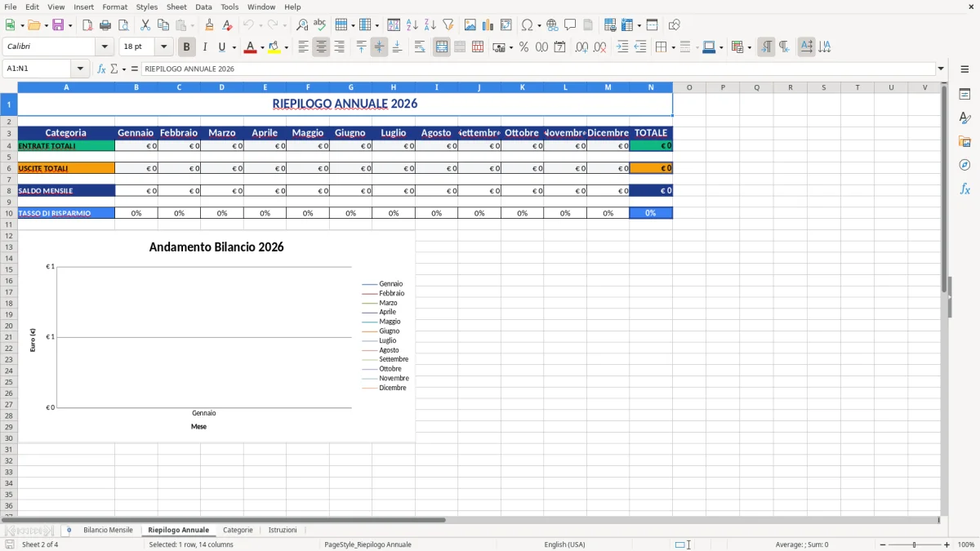Open the sidebar Navigator compass icon
Image resolution: width=980 pixels, height=551 pixels.
964,166
